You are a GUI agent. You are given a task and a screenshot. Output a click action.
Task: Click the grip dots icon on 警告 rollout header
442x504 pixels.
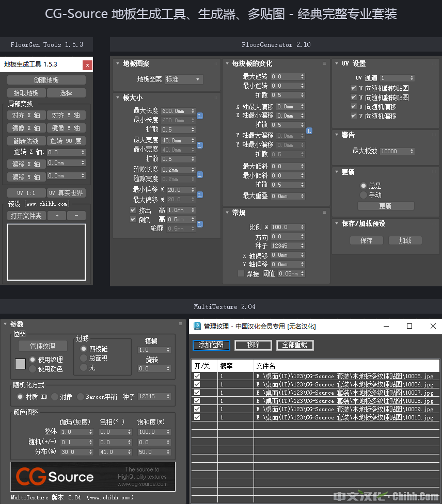433,135
